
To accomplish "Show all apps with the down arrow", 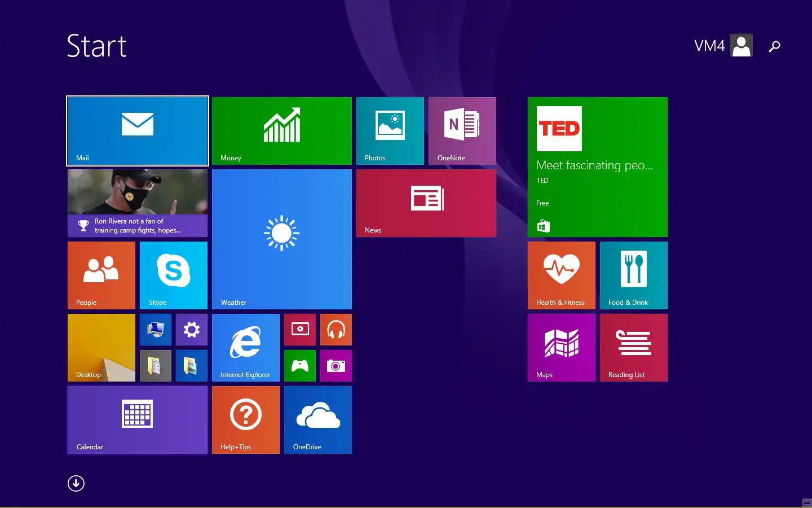I will tap(76, 484).
